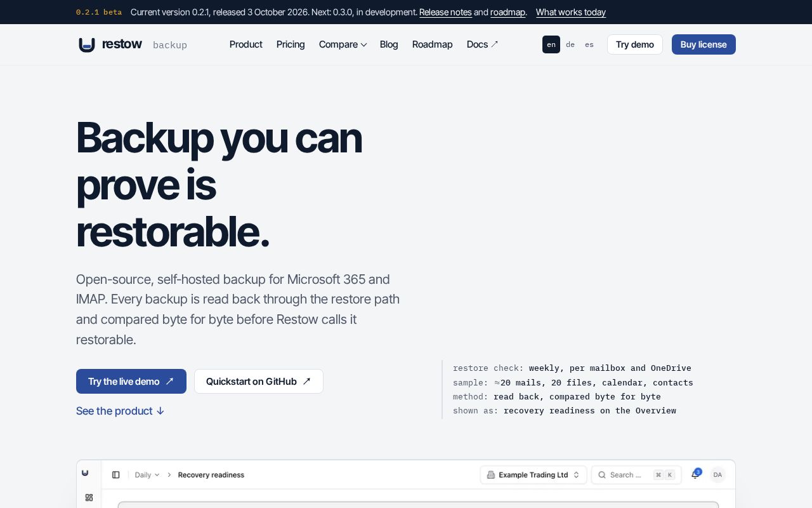Switch the site language to Spanish
Image resolution: width=812 pixels, height=508 pixels.
pos(589,44)
